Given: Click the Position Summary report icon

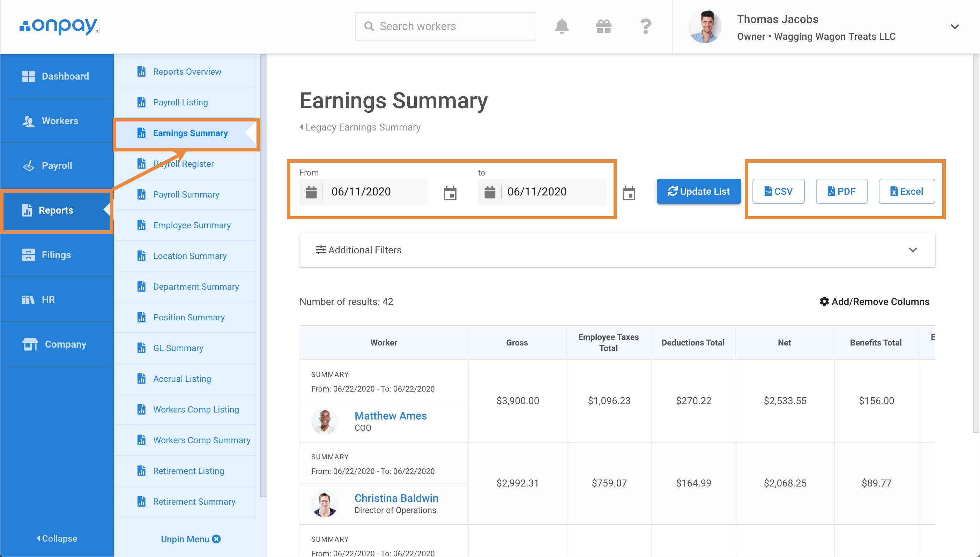Looking at the screenshot, I should (x=142, y=317).
